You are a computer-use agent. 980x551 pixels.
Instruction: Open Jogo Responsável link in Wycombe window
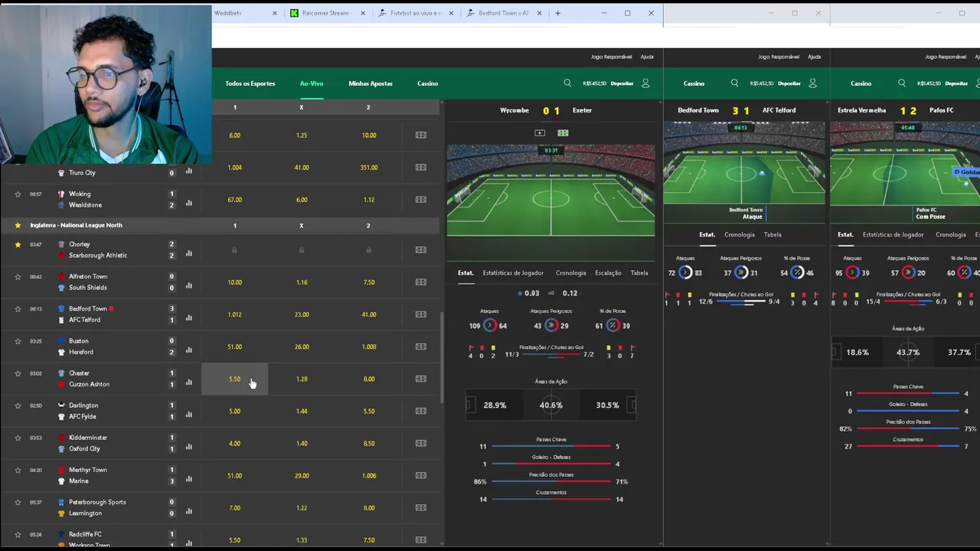611,57
